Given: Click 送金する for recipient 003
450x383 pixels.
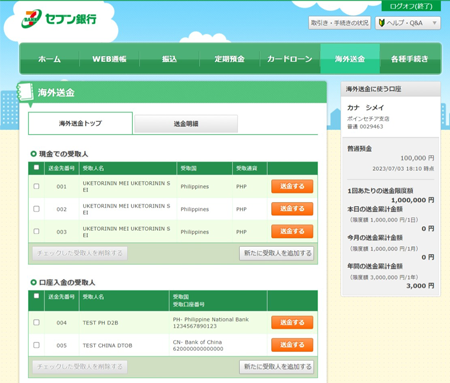Looking at the screenshot, I should pyautogui.click(x=292, y=231).
